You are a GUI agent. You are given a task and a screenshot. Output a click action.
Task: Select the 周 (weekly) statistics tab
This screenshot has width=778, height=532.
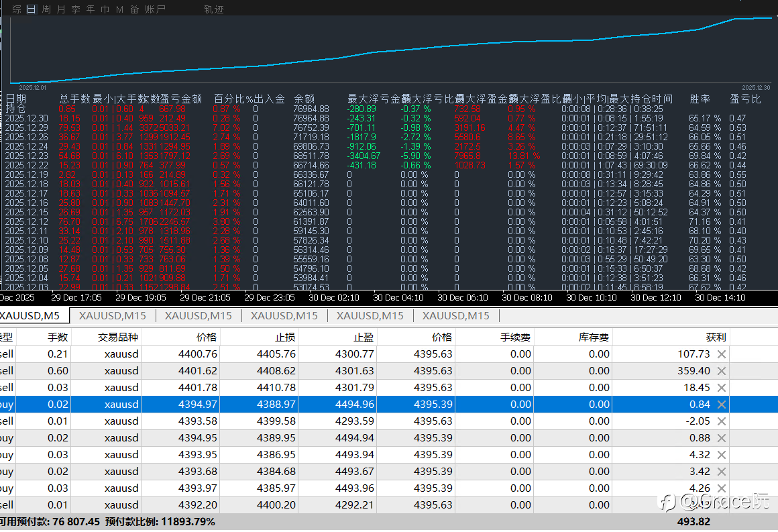(x=46, y=9)
